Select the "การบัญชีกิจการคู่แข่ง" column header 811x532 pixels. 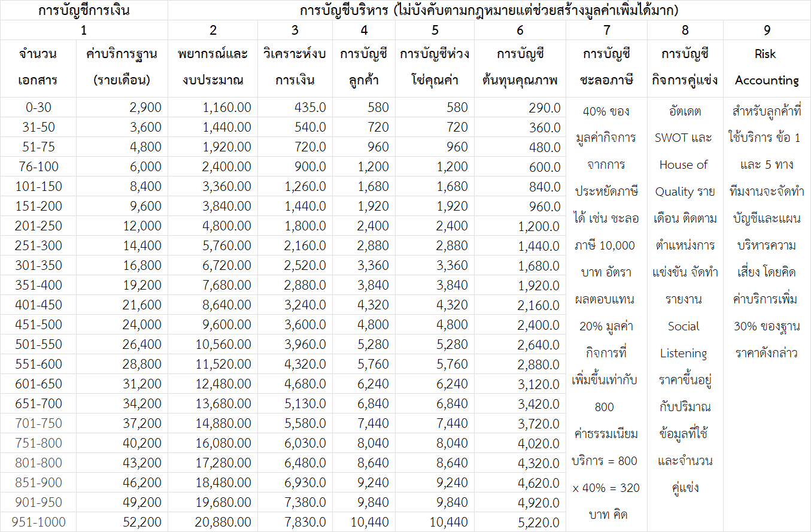[685, 67]
